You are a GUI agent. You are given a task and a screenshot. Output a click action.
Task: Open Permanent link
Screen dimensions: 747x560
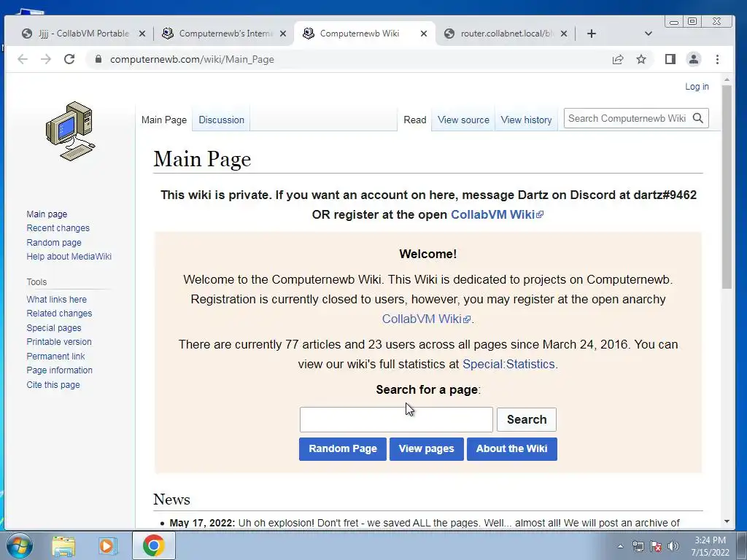click(55, 356)
